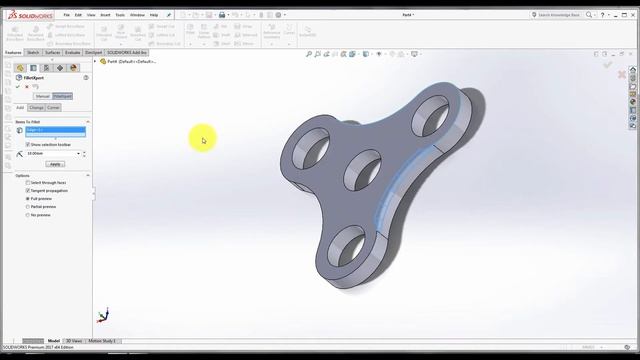Viewport: 640px width, 360px height.
Task: Switch to the DimXpert ribbon tab
Action: 93,53
